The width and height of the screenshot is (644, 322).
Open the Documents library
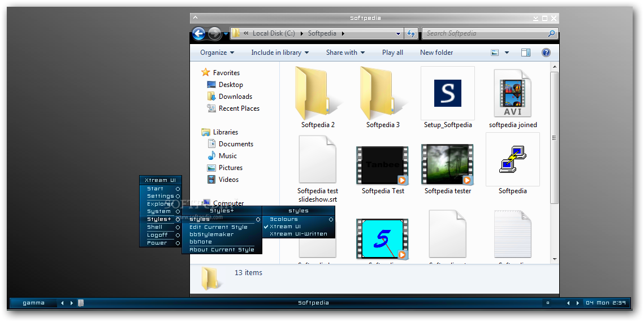pyautogui.click(x=236, y=144)
